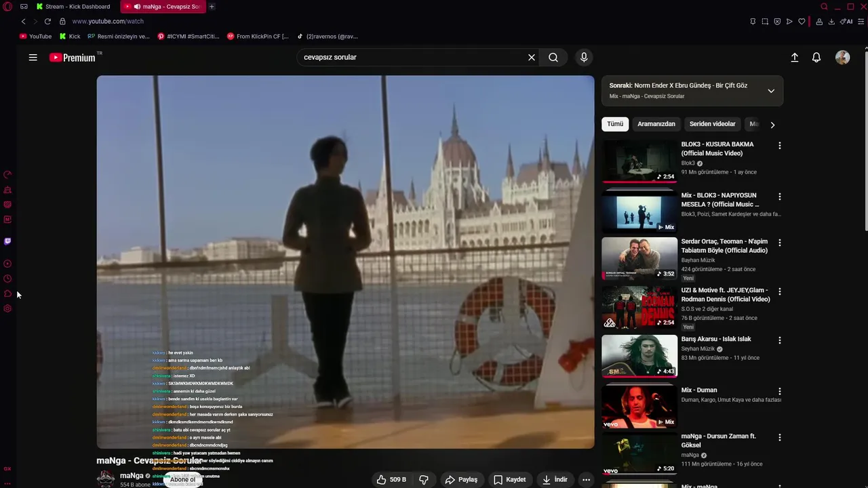Image resolution: width=868 pixels, height=488 pixels.
Task: Select the Aramanızdan filter chip
Action: click(x=656, y=124)
